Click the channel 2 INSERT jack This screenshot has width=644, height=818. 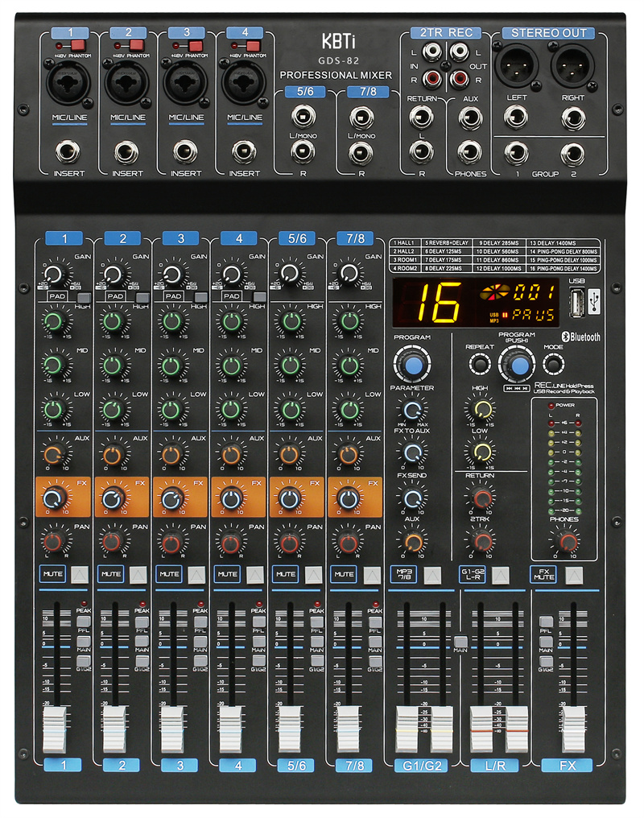(x=126, y=152)
